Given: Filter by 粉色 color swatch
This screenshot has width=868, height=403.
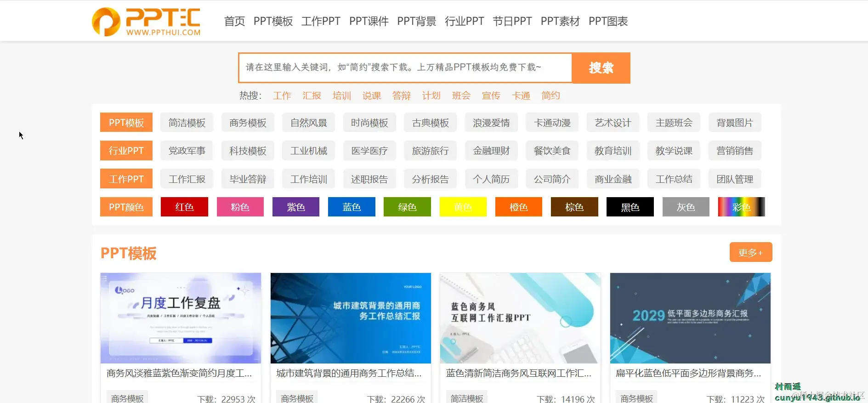Looking at the screenshot, I should [240, 207].
